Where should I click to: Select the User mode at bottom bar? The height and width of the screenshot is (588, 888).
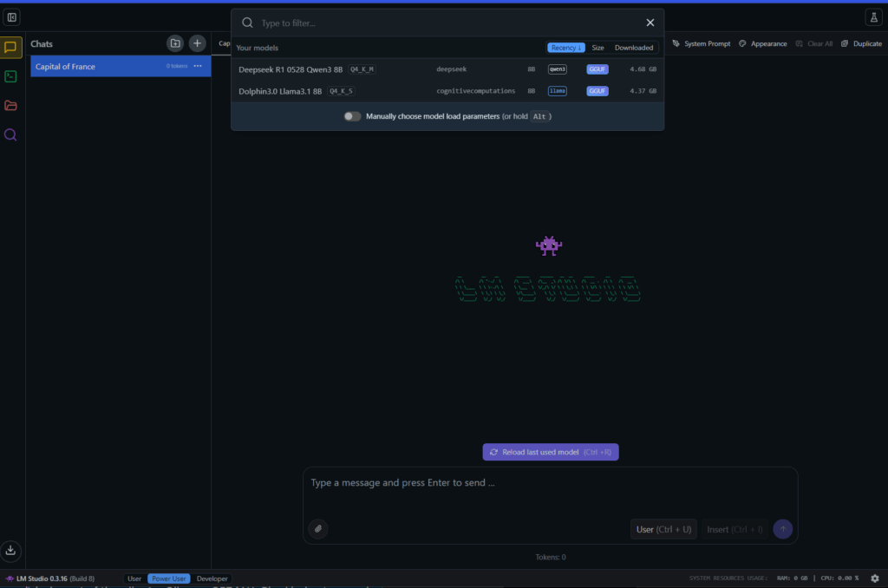pos(134,578)
